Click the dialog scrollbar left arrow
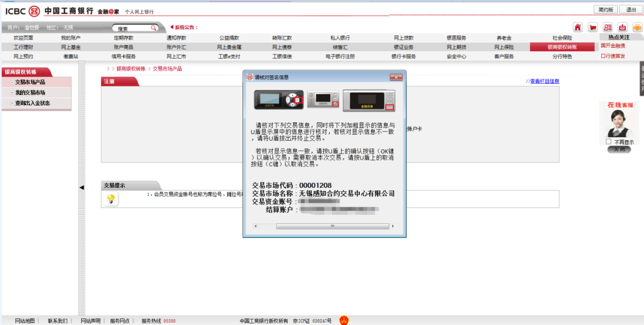The width and height of the screenshot is (644, 325). coord(255,226)
